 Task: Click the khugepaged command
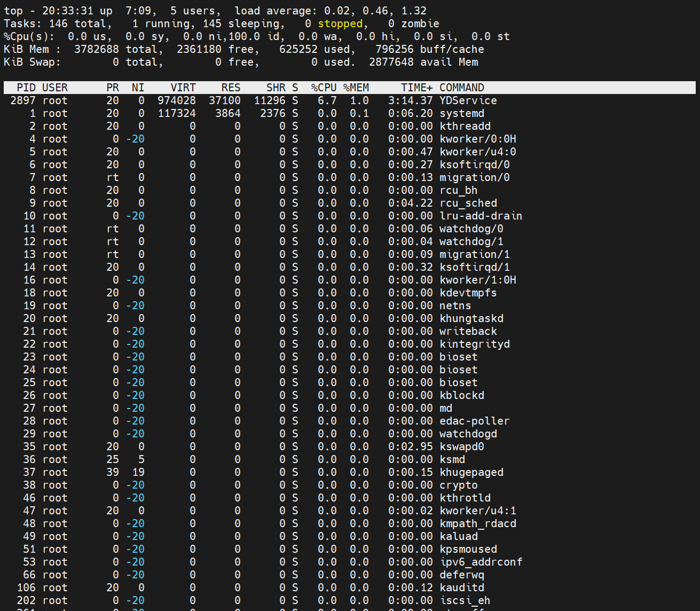coord(471,472)
